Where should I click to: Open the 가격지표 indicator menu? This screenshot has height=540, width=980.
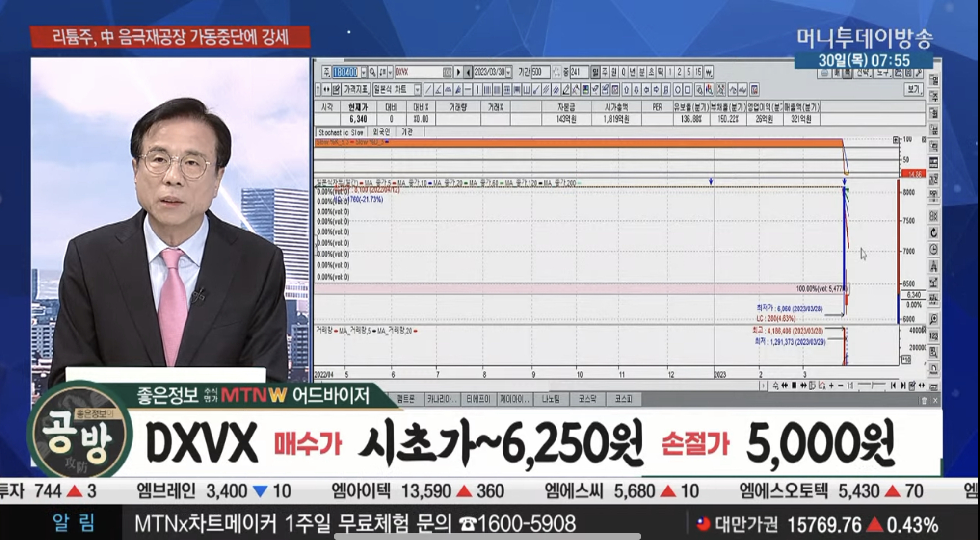[x=356, y=90]
